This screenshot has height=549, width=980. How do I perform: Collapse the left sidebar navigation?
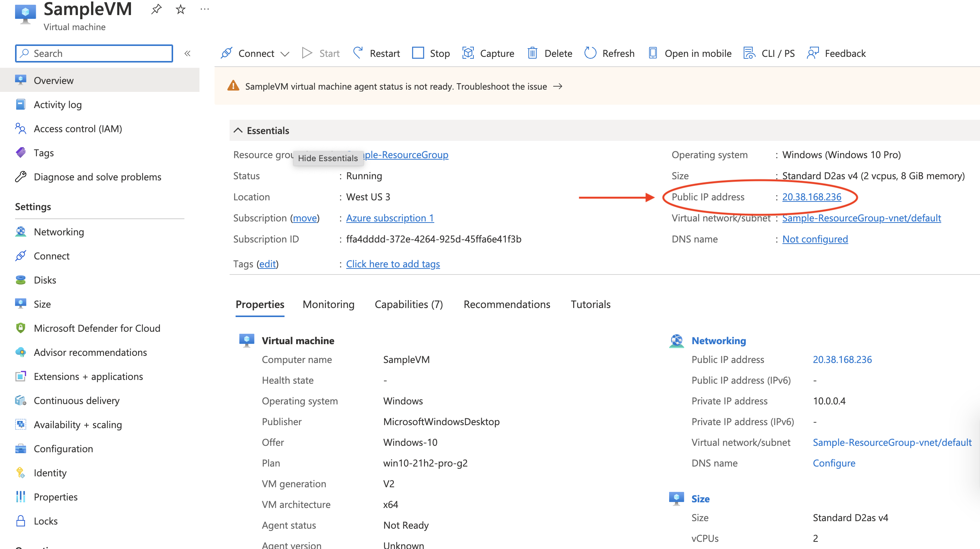pos(187,53)
